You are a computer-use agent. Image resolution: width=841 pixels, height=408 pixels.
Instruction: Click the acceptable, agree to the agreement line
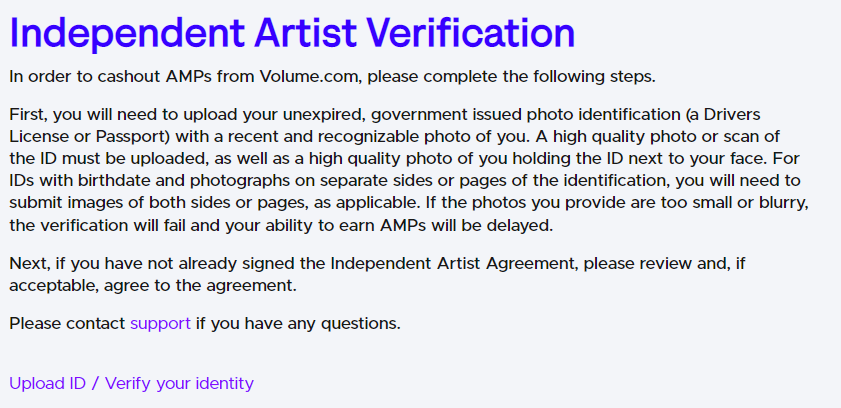pos(153,286)
